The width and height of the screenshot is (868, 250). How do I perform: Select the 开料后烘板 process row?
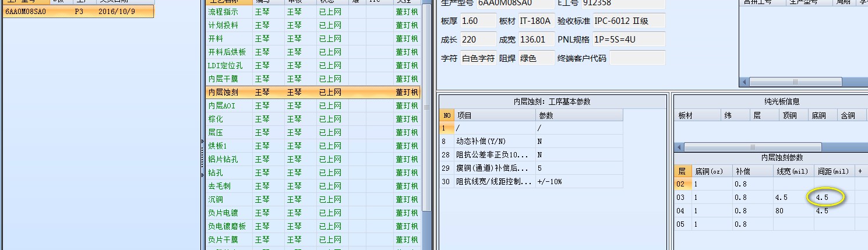pyautogui.click(x=313, y=52)
